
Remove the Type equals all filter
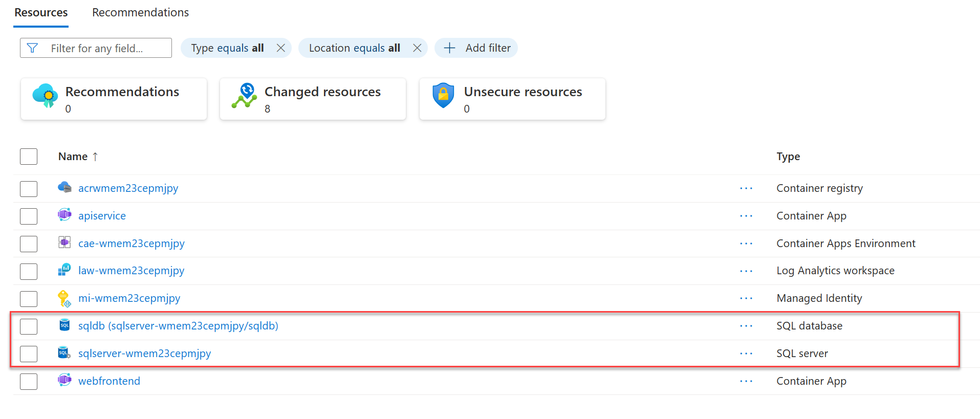280,48
